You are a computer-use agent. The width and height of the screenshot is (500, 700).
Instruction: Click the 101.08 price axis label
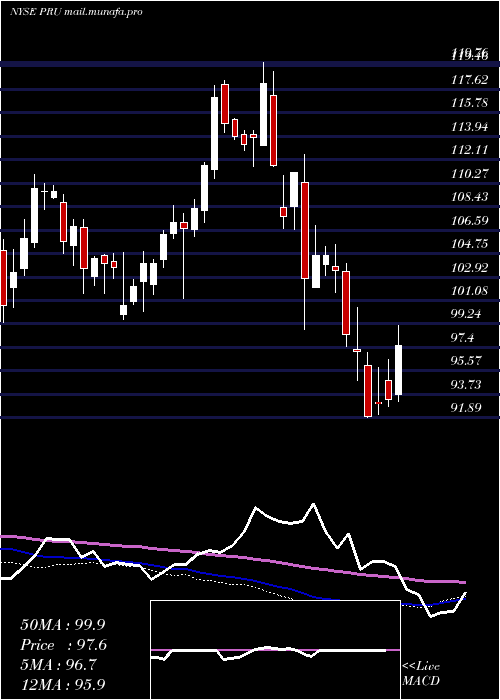coord(469,291)
